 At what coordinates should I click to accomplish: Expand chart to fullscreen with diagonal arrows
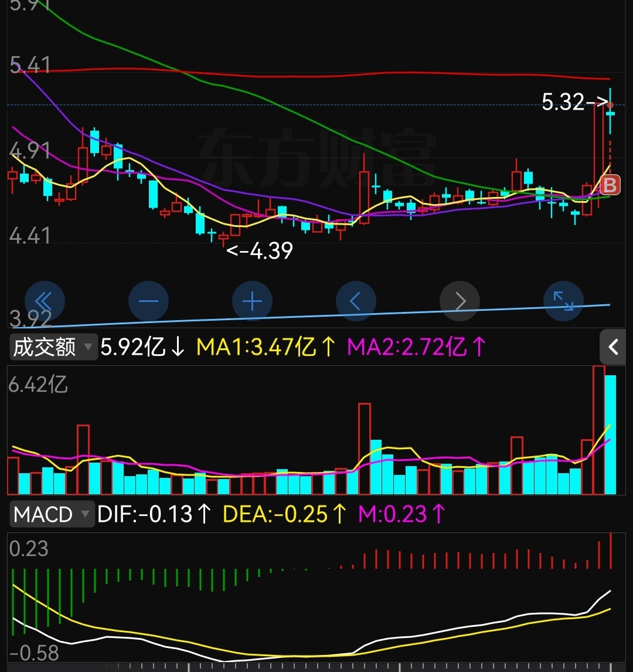point(563,301)
